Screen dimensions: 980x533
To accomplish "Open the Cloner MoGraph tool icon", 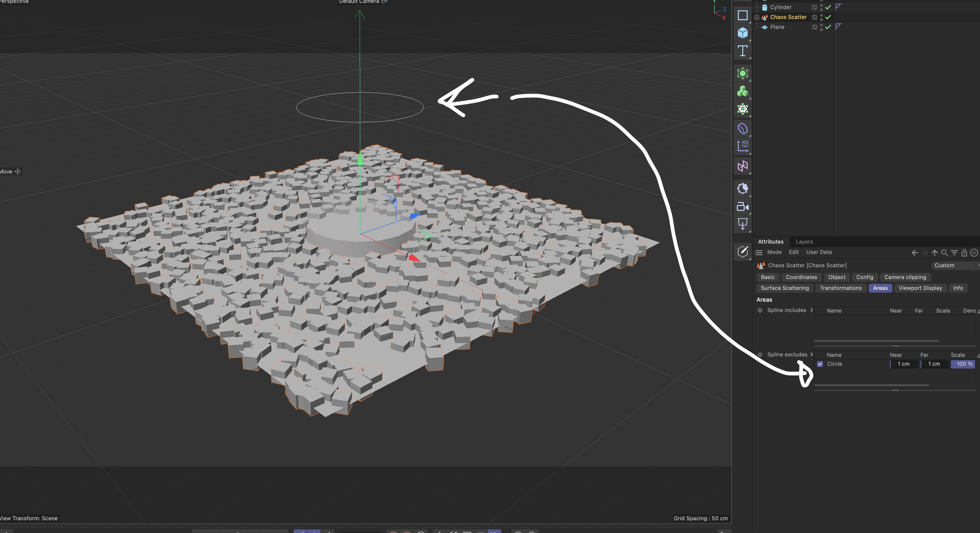I will pos(742,91).
